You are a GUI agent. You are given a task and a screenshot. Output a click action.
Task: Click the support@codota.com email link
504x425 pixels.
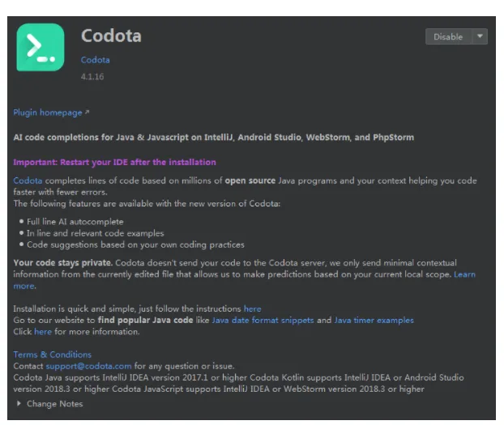click(88, 366)
